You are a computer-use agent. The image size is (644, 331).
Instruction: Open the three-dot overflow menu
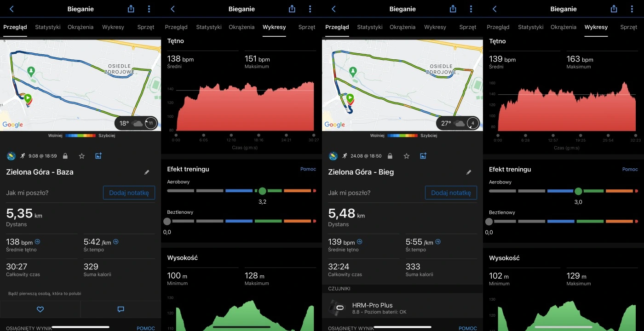pos(148,8)
